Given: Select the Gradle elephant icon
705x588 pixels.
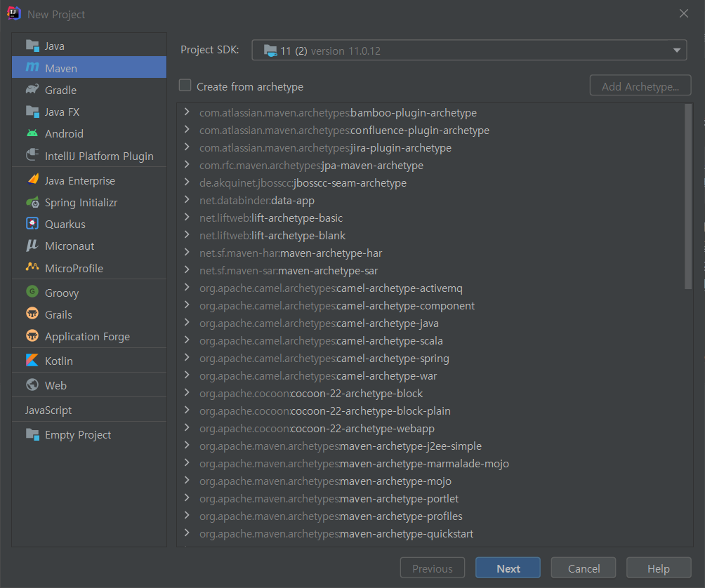Looking at the screenshot, I should [32, 89].
